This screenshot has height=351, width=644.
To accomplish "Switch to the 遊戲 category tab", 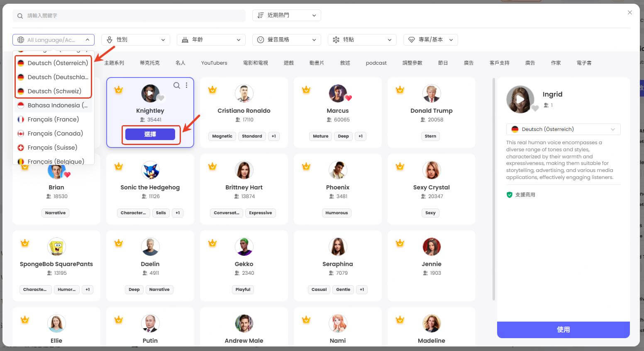I will point(289,63).
